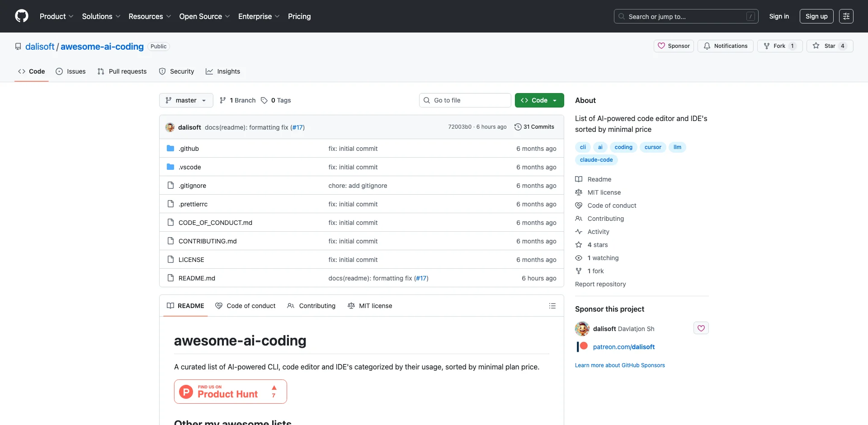Click the heart icon to sponsor dalisoft
Viewport: 868px width, 425px height.
[701, 328]
